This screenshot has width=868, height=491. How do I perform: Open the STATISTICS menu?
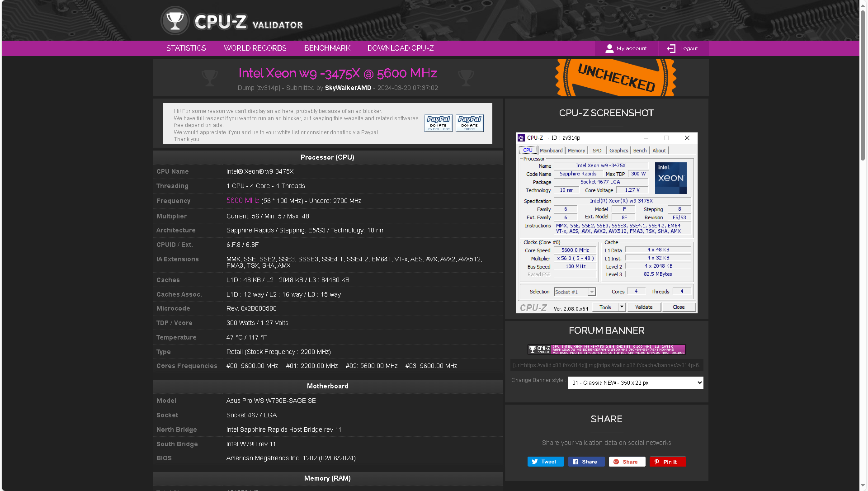[186, 48]
